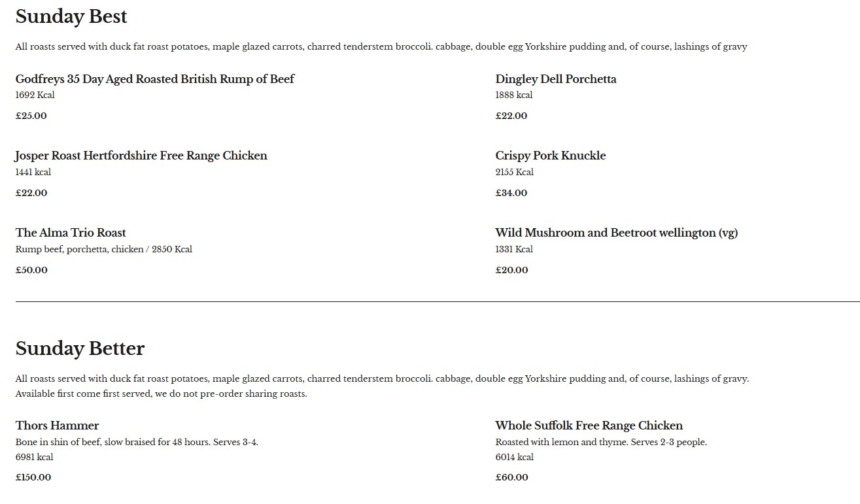This screenshot has width=860, height=504.
Task: Click the 'Rump beef, porchetta, chicken' description
Action: click(79, 249)
